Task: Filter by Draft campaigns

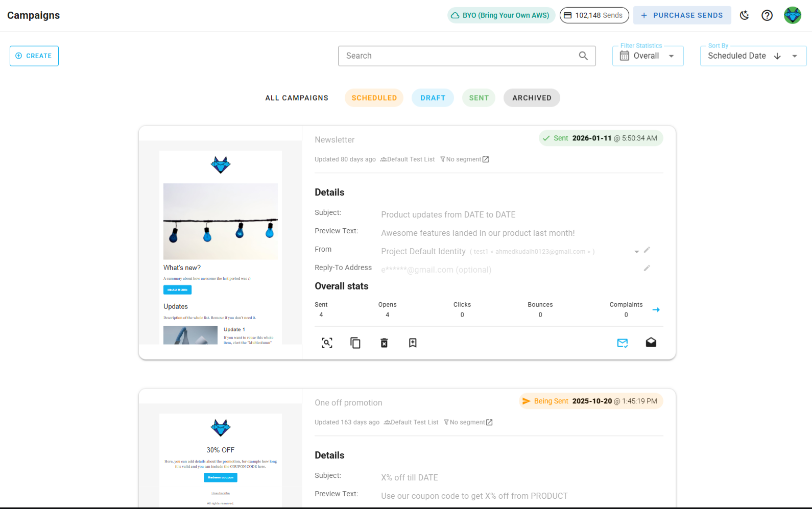Action: click(433, 98)
